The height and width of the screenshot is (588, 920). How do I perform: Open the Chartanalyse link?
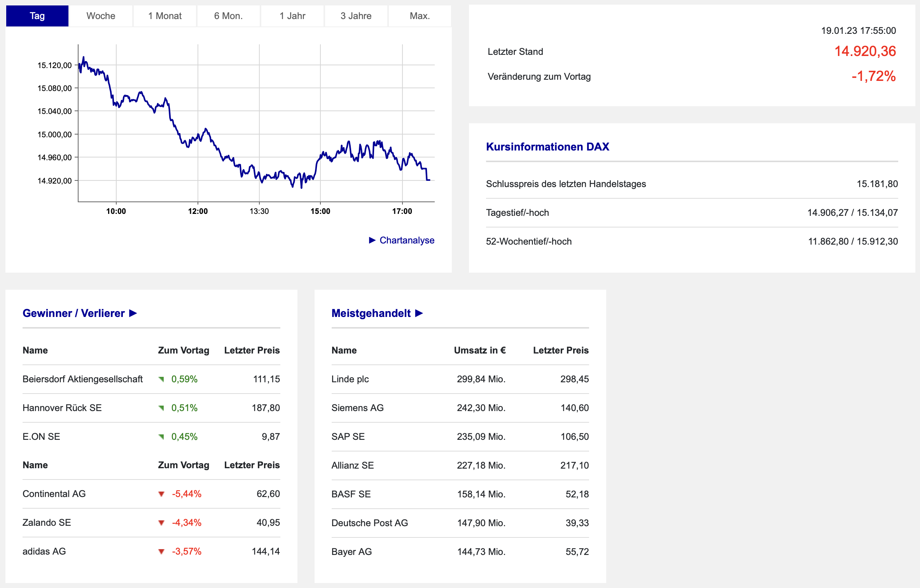tap(407, 240)
